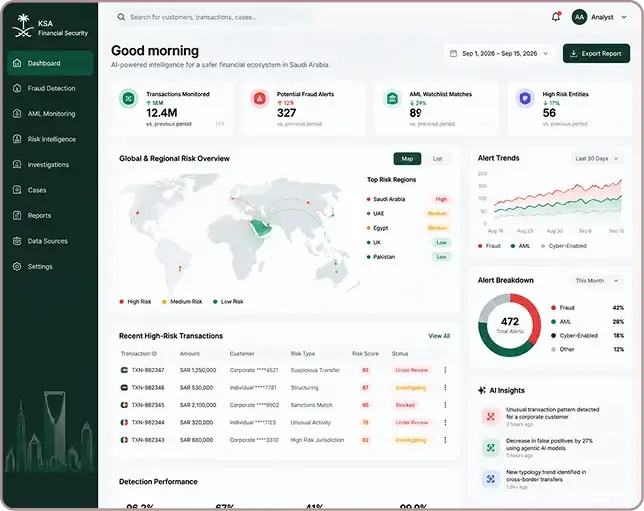Screen dimensions: 644x511
Task: Open row menu for TXN-982343
Action: click(x=445, y=440)
